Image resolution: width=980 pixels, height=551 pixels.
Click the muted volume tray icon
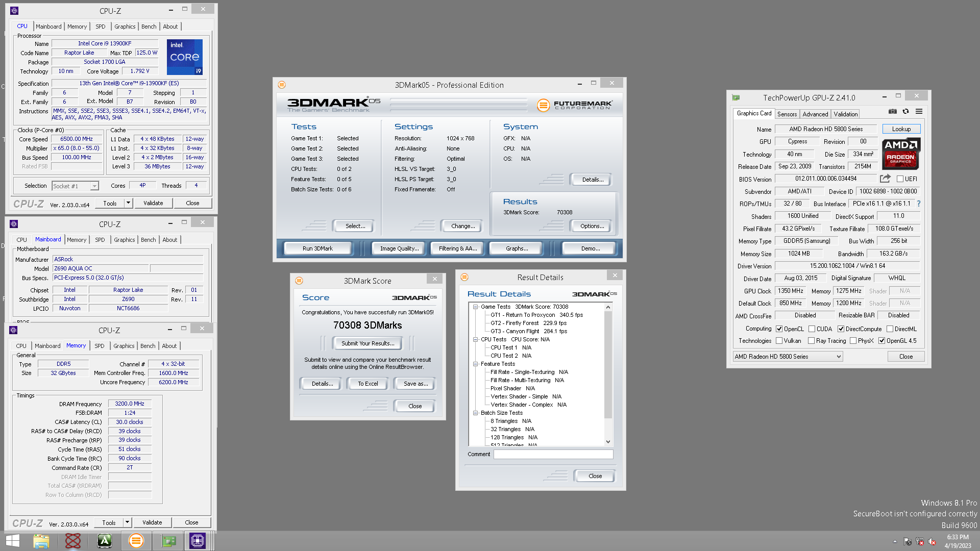(933, 541)
